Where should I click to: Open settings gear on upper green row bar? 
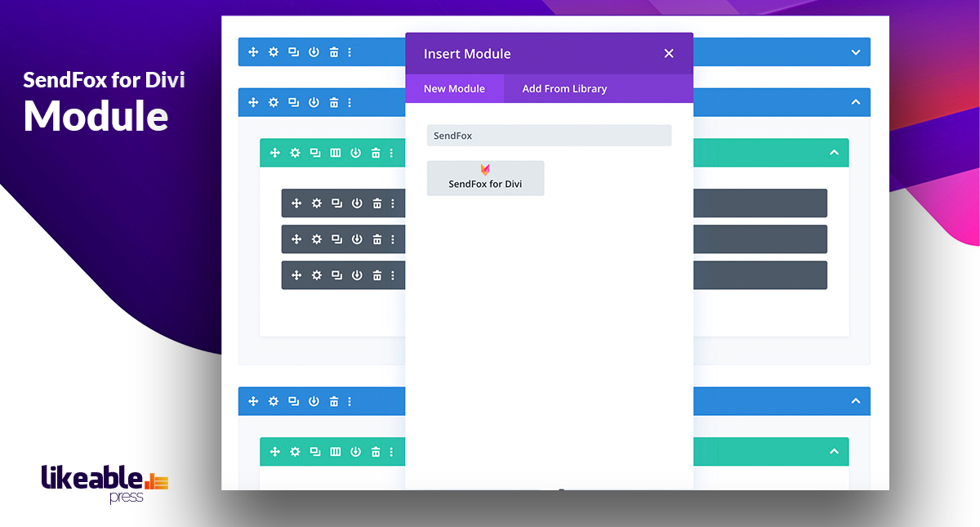295,153
